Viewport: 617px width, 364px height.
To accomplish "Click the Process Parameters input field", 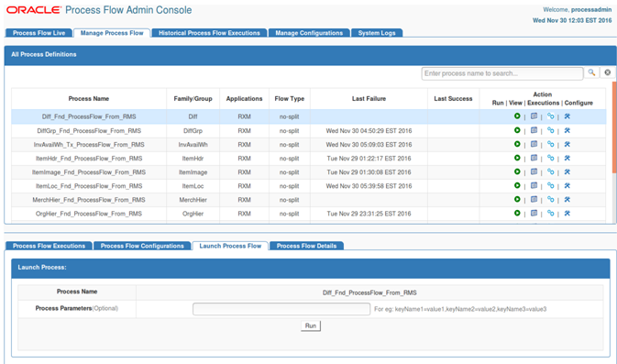I will click(x=281, y=309).
